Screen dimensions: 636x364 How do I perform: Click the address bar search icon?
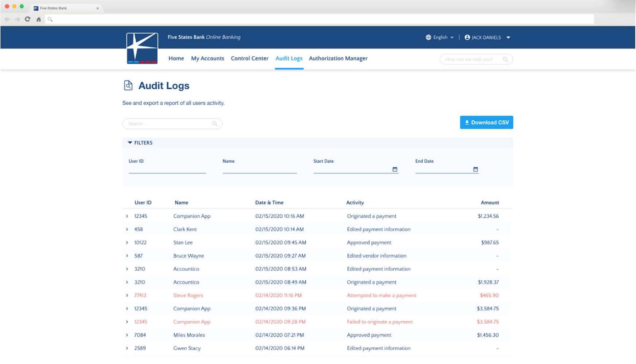(50, 19)
